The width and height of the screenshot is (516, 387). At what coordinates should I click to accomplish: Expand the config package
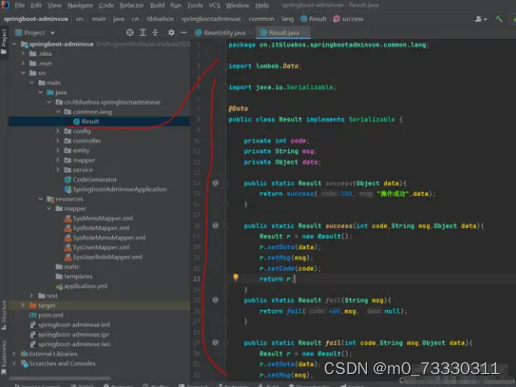pos(58,131)
